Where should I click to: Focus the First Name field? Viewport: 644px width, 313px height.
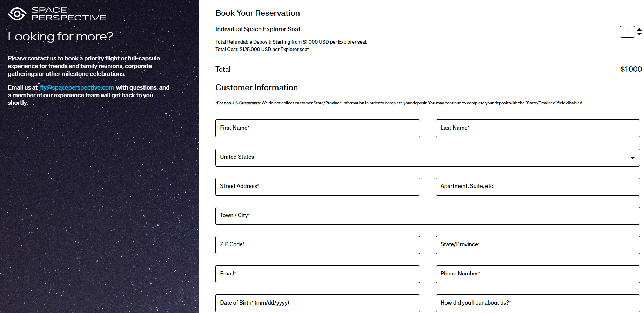coord(317,128)
